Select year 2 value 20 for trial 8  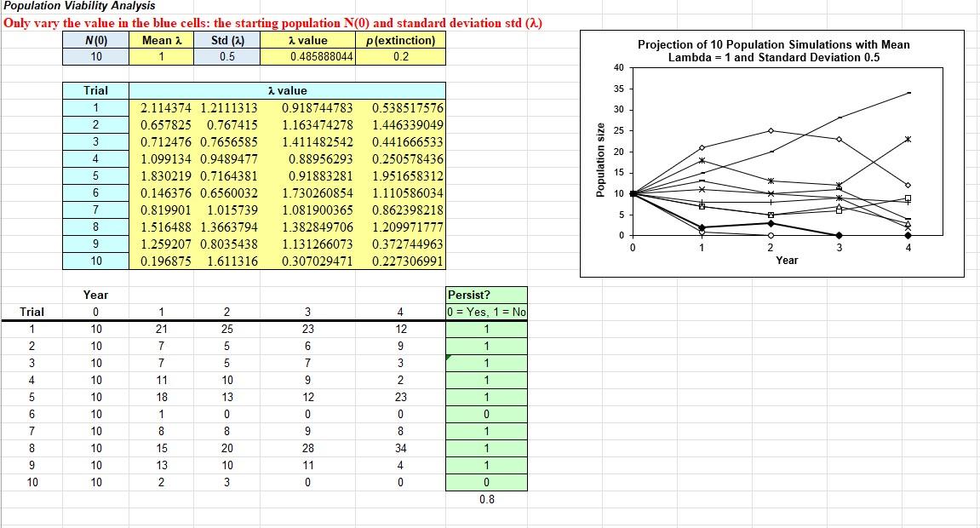(x=226, y=449)
